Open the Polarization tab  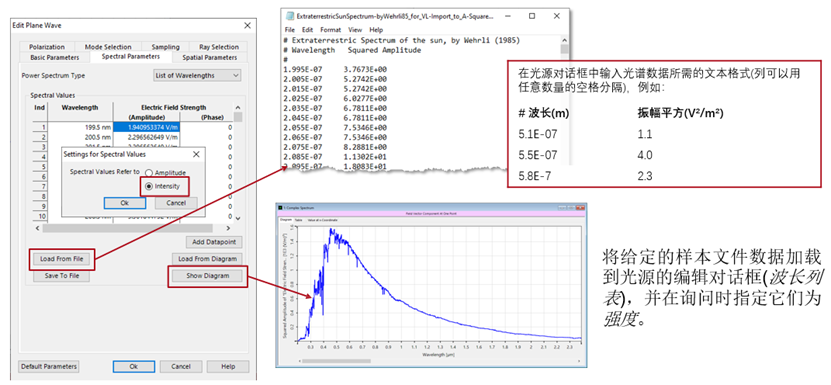(47, 47)
